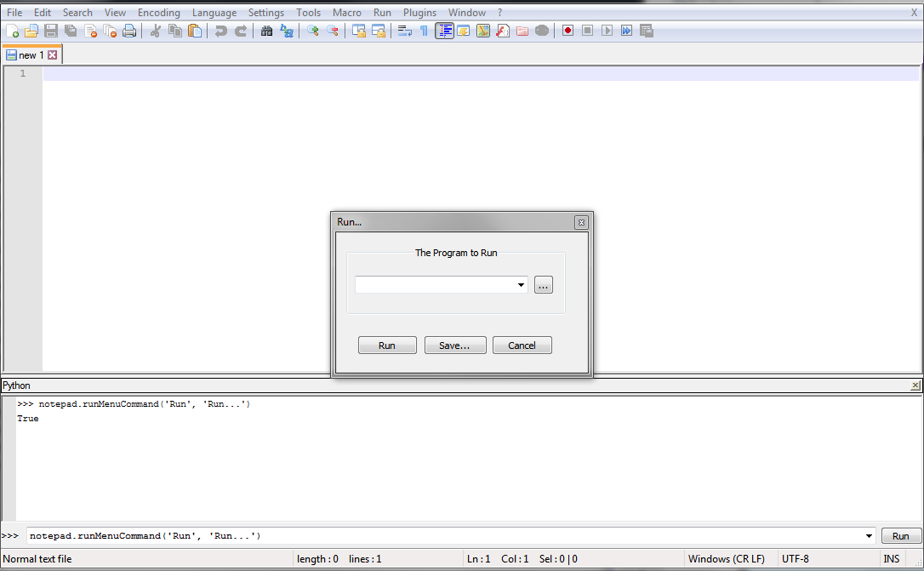Toggle the indent guide toolbar icon
The height and width of the screenshot is (571, 924).
444,31
